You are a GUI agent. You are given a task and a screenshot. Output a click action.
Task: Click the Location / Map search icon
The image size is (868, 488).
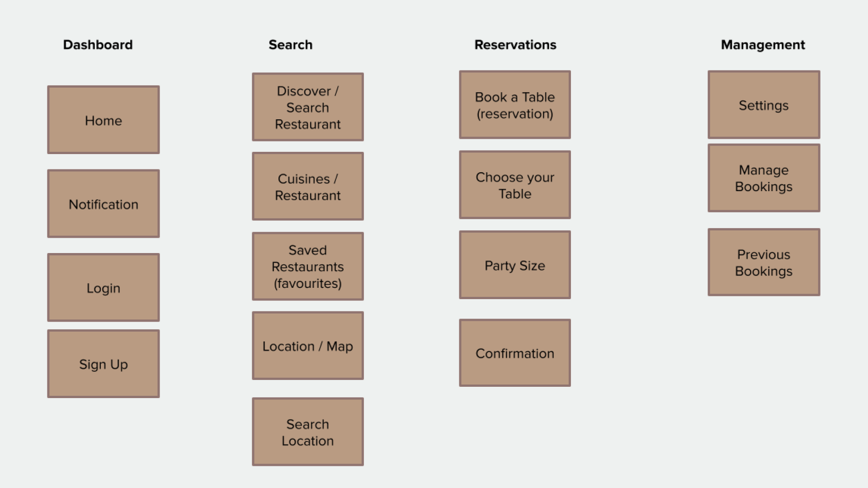(x=307, y=346)
